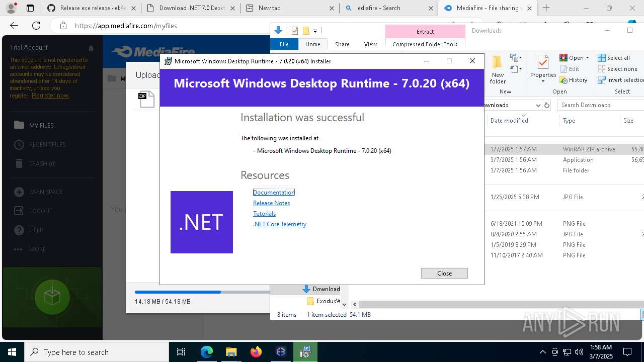644x362 pixels.
Task: Open the Release Notes link
Action: [x=271, y=203]
